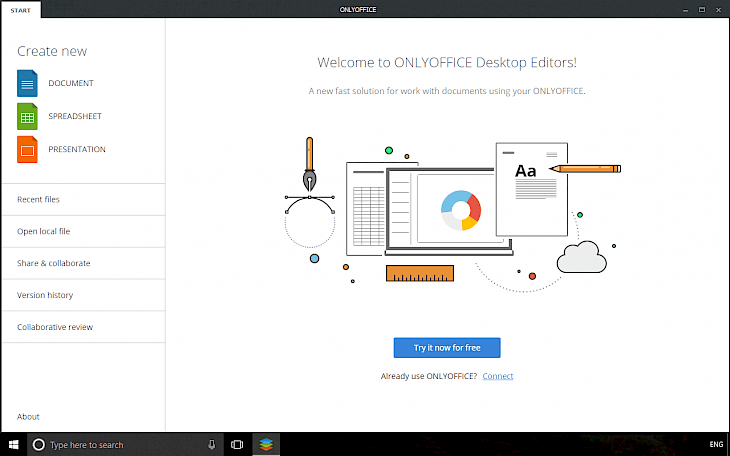
Task: Click the Already use ONLYOFFICE? text
Action: (x=429, y=376)
